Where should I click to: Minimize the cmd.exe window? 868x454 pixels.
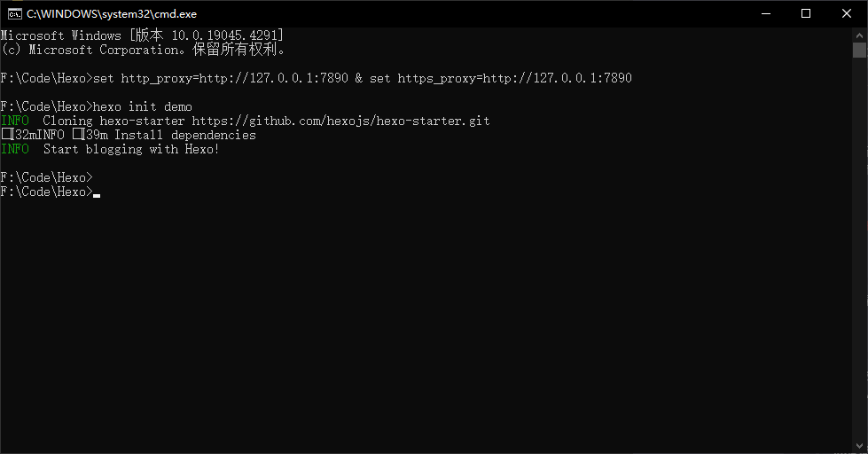tap(765, 13)
